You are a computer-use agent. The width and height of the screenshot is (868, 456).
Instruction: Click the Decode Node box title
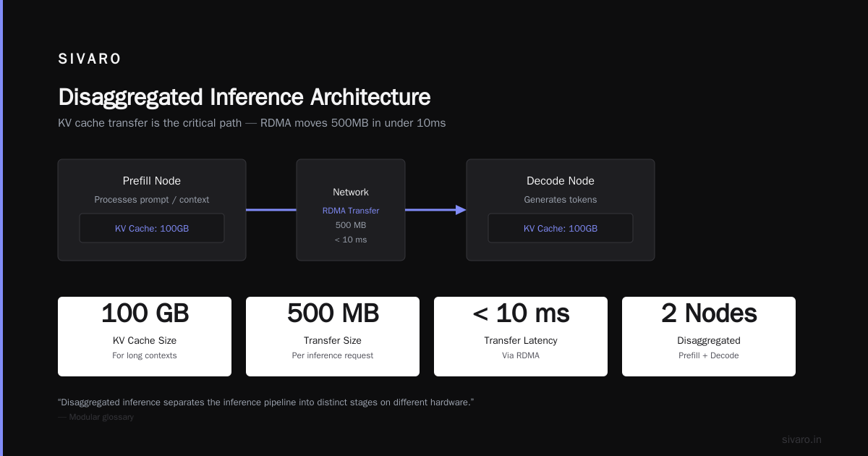(561, 181)
